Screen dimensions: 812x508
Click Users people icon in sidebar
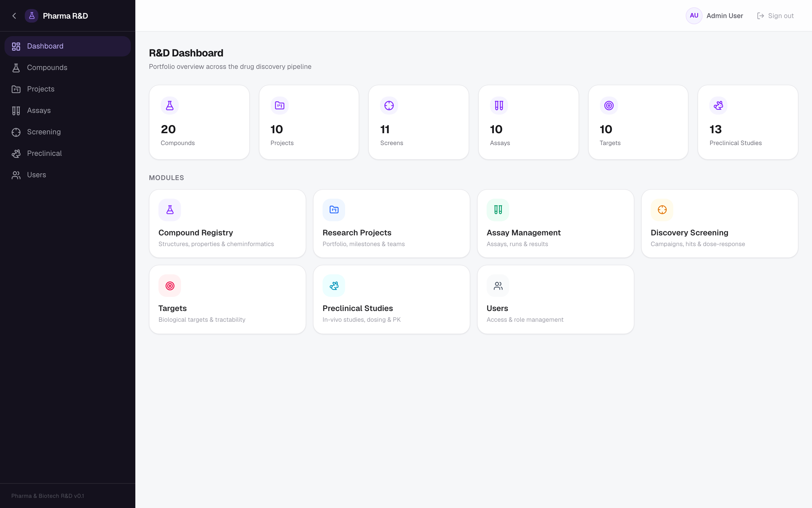tap(16, 175)
